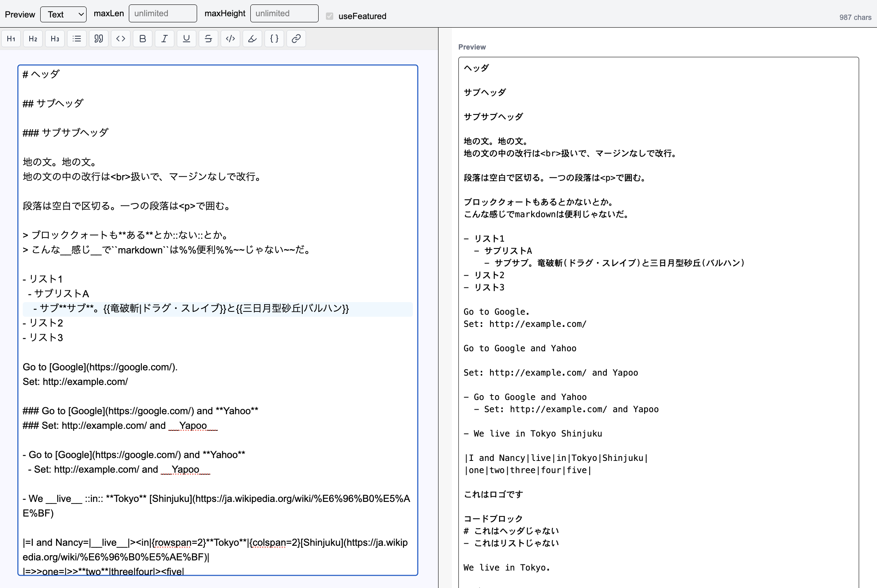Click the editor line '### サブサブヘッダ'
This screenshot has width=877, height=588.
tap(66, 133)
